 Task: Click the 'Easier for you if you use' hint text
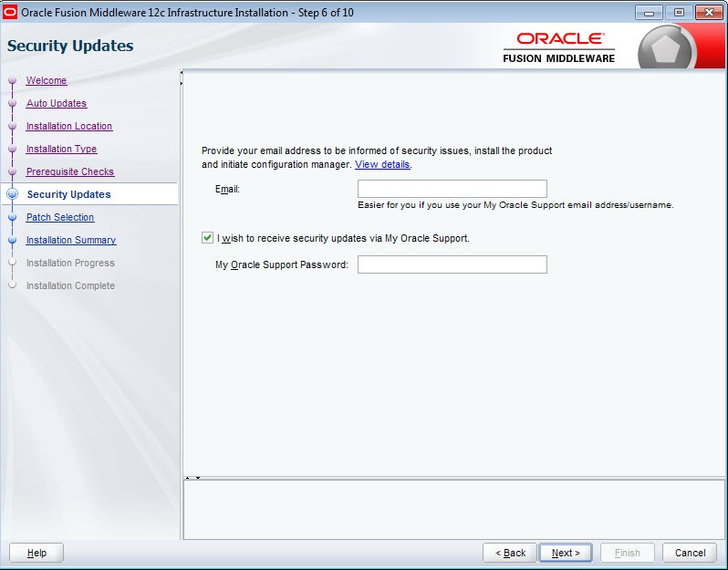pos(515,204)
